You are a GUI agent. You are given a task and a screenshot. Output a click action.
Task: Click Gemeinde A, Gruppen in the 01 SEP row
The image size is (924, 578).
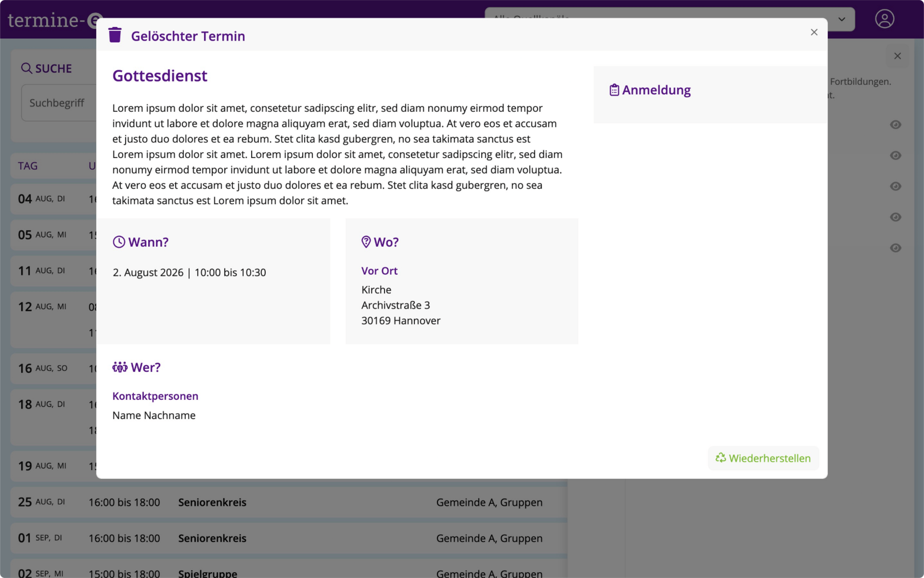pyautogui.click(x=489, y=538)
